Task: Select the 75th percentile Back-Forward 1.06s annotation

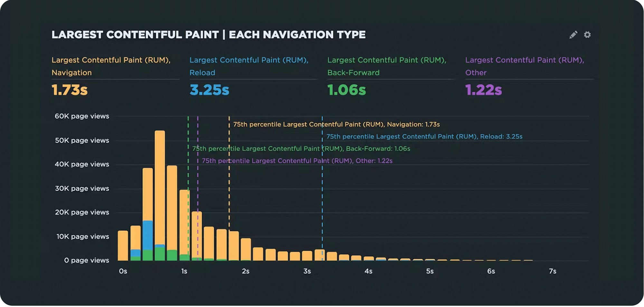Action: pyautogui.click(x=301, y=149)
